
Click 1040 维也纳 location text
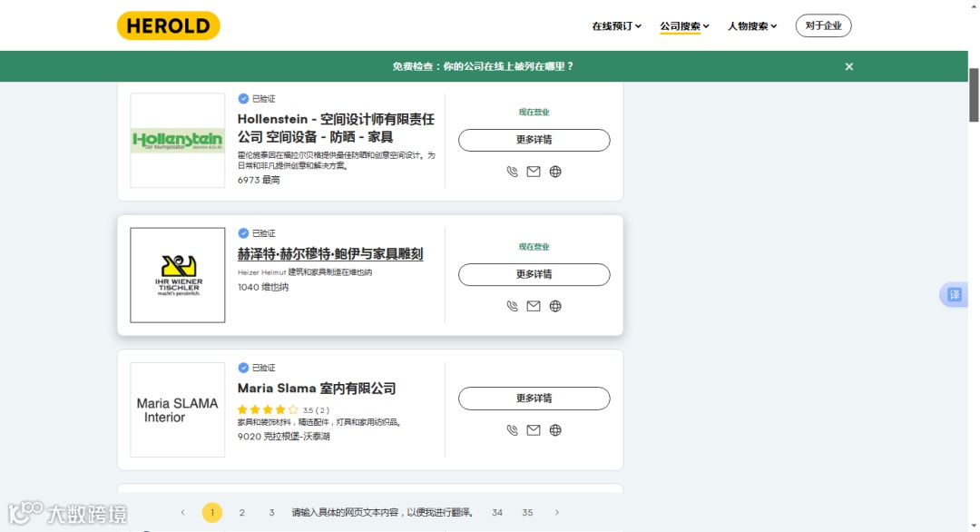[x=263, y=288]
